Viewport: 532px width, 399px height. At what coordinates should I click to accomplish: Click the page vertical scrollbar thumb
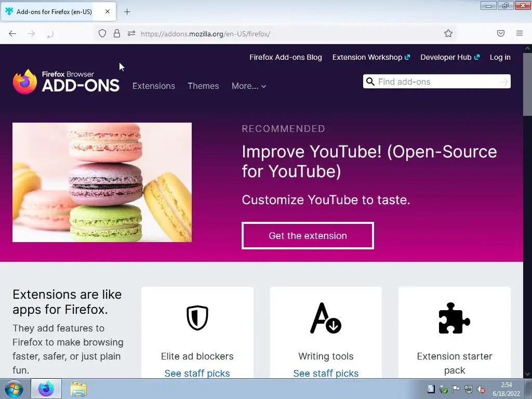pos(527,85)
